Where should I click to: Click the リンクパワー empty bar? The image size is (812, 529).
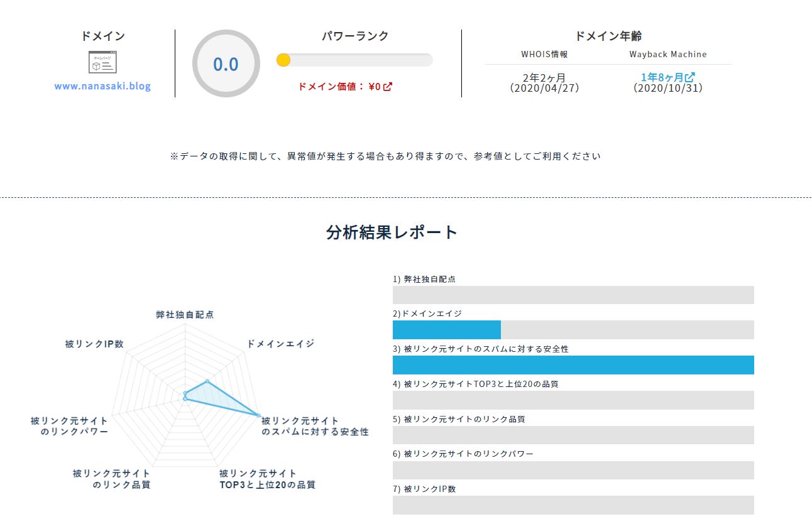573,471
